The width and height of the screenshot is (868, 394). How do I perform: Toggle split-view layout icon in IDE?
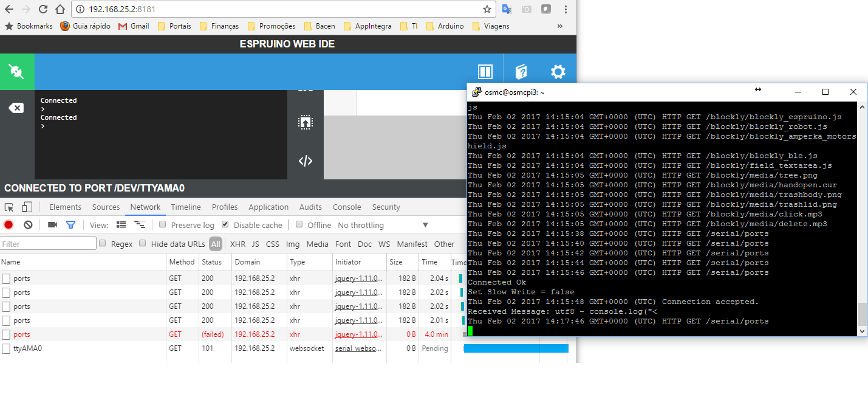(485, 72)
